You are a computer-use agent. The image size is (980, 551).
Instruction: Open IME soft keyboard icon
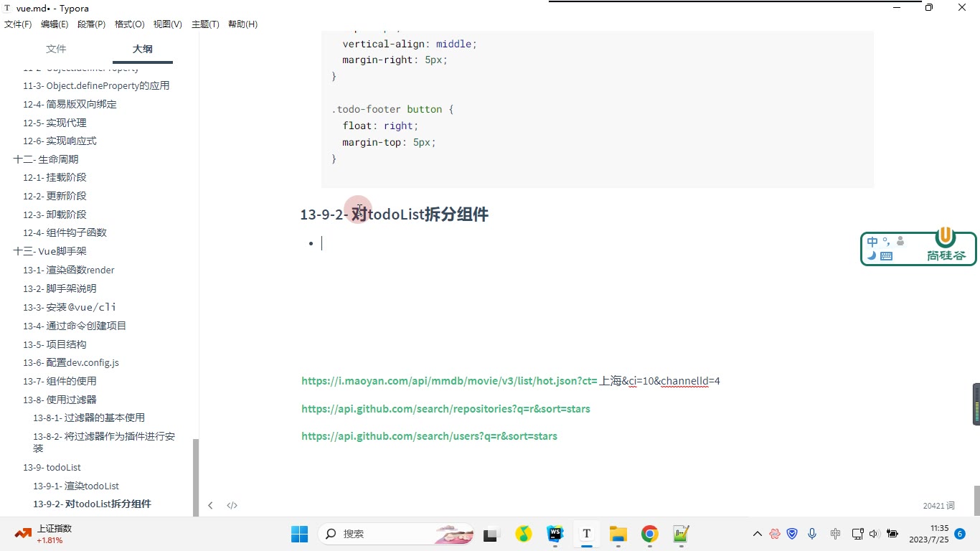pyautogui.click(x=886, y=256)
